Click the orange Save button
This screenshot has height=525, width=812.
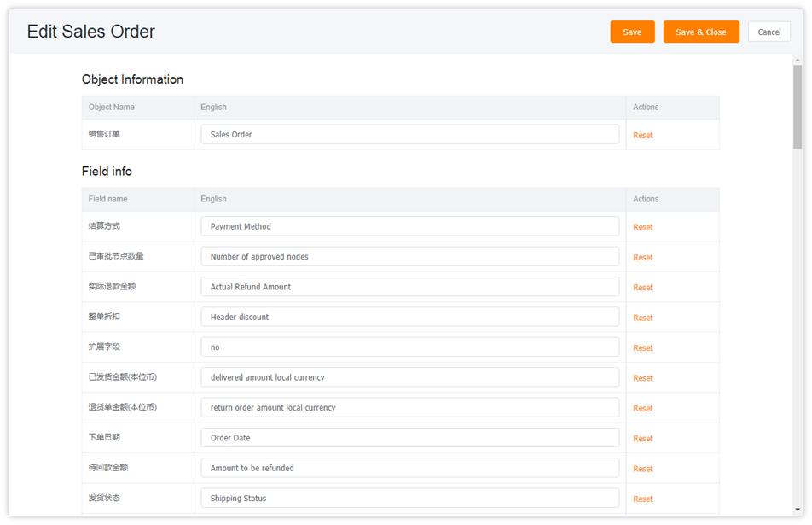tap(632, 32)
